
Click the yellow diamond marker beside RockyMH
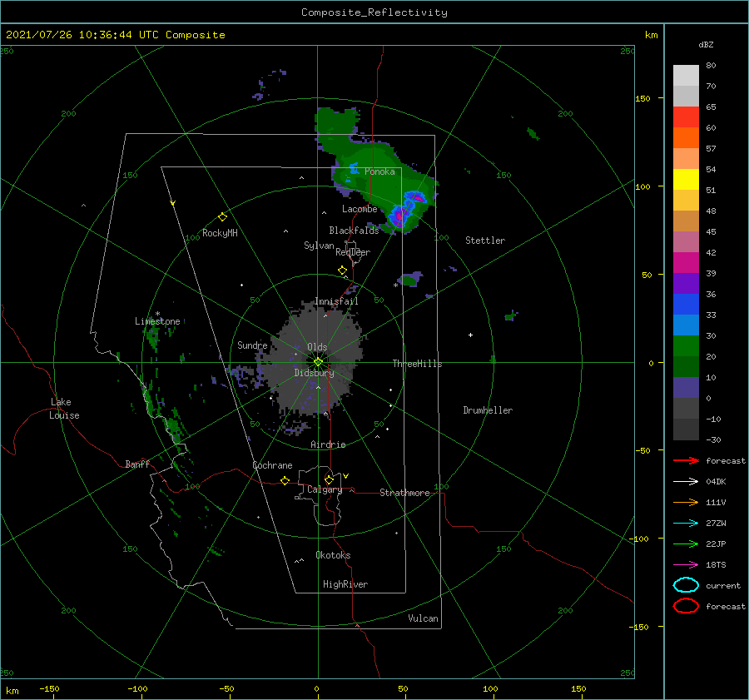point(222,217)
